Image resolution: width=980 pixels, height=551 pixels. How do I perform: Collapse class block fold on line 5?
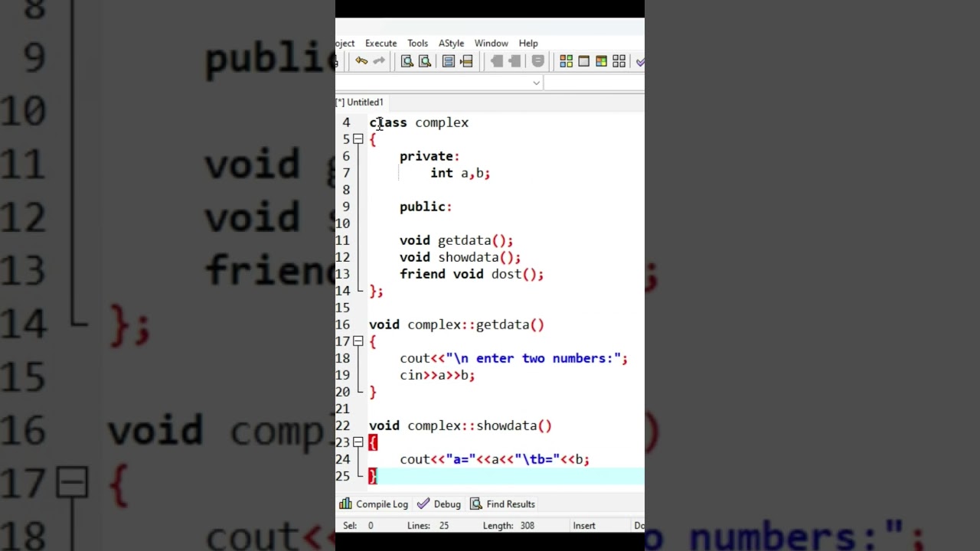358,139
